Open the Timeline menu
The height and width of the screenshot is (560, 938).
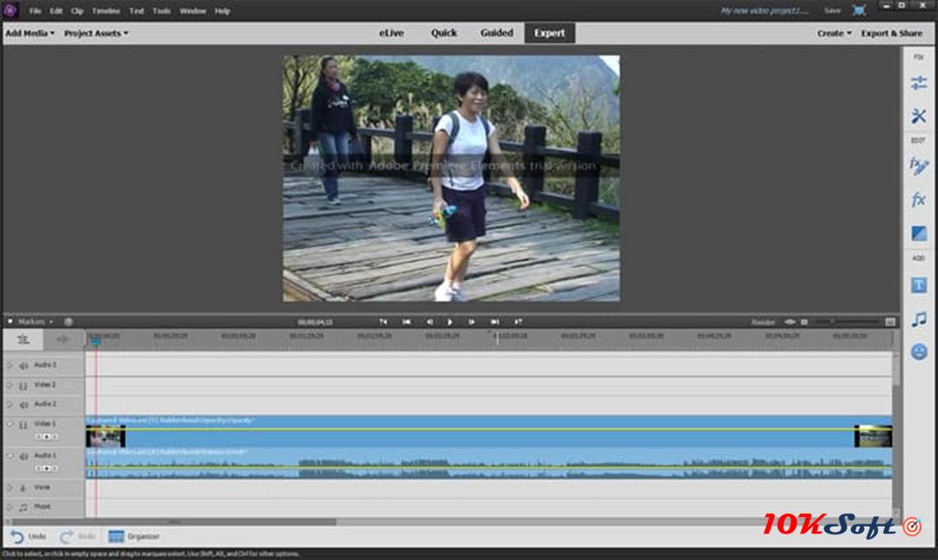click(x=106, y=10)
